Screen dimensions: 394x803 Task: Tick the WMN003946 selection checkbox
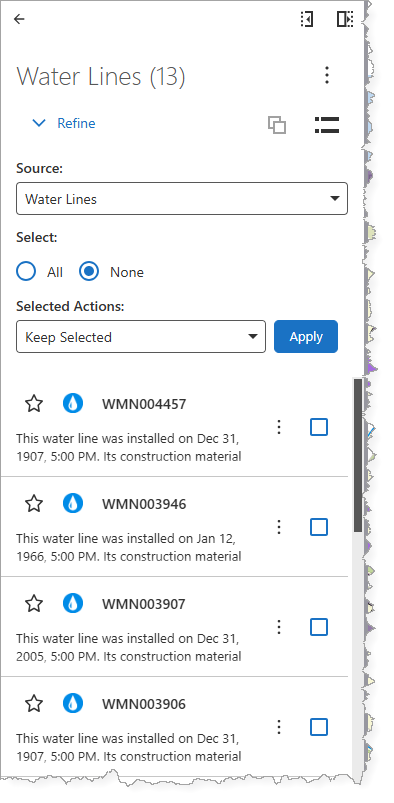click(x=319, y=527)
